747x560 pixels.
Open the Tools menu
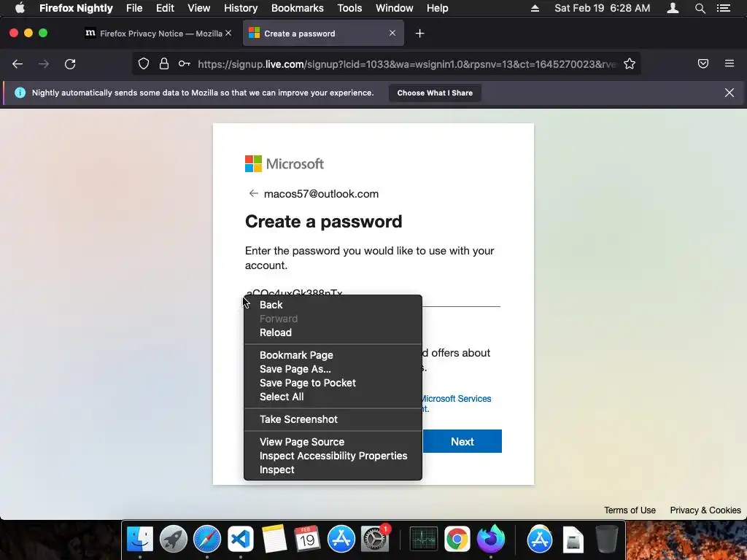tap(349, 8)
